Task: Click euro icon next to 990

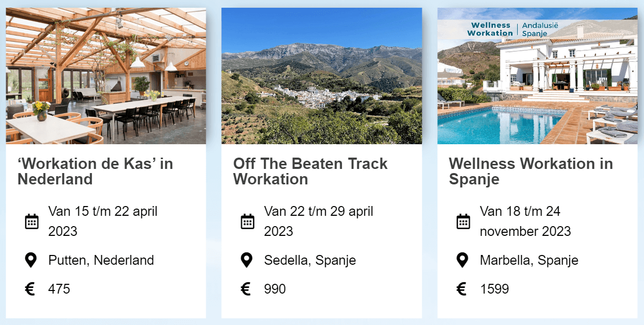Action: [x=246, y=289]
